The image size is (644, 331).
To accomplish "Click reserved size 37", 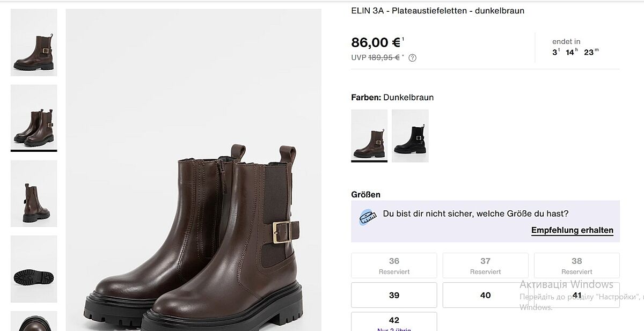I will pyautogui.click(x=485, y=266).
